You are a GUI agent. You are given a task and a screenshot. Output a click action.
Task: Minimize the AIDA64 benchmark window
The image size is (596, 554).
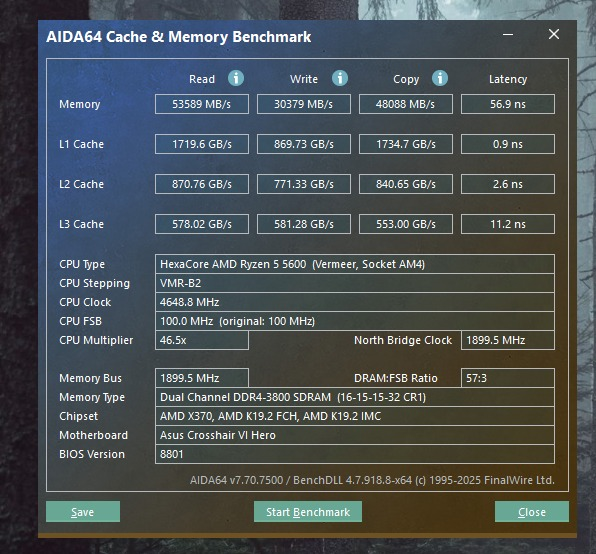[508, 35]
